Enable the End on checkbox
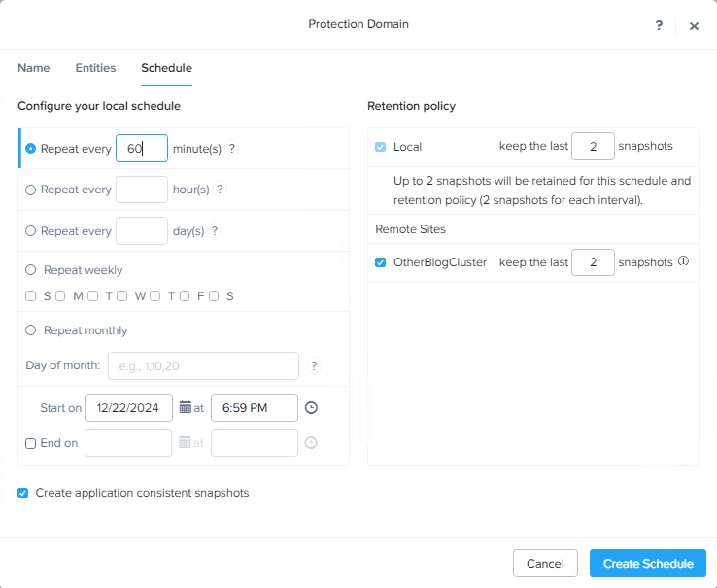Screen dimensions: 717x588 coord(31,443)
